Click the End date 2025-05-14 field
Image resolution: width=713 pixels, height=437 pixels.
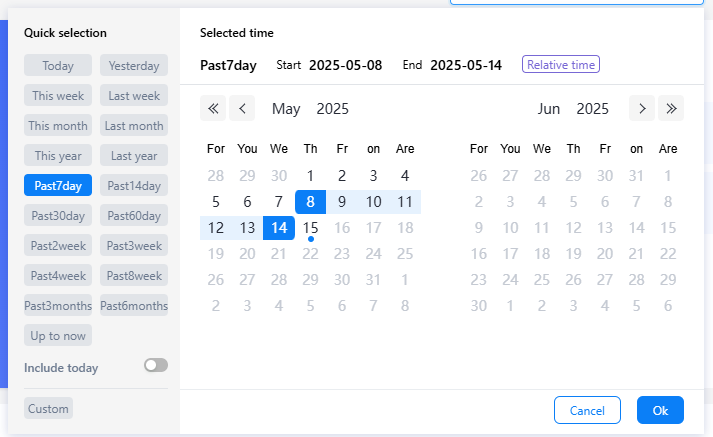click(466, 65)
